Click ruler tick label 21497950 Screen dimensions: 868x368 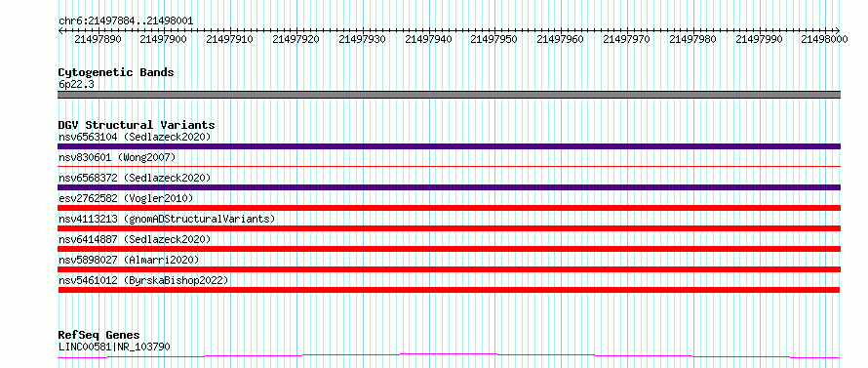tap(494, 39)
